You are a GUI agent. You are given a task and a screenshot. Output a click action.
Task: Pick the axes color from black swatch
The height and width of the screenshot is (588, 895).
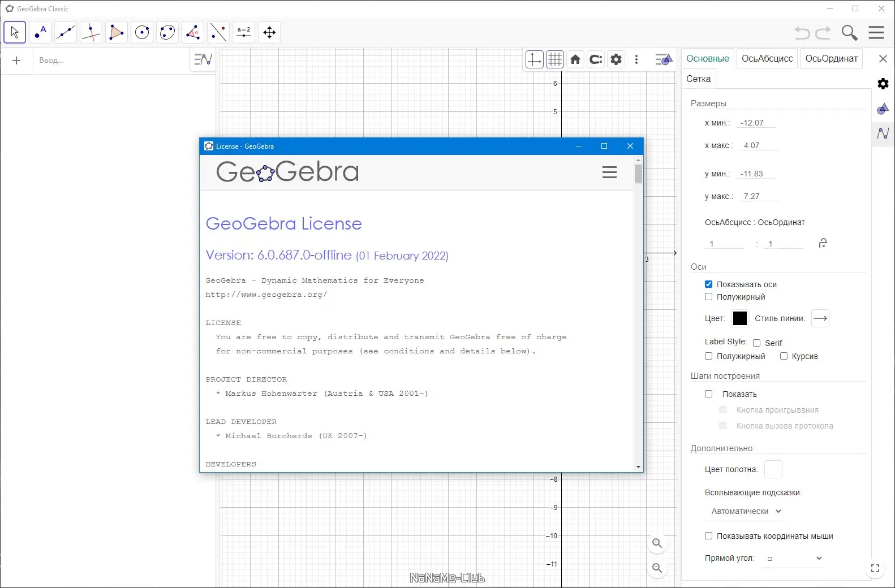(x=740, y=318)
